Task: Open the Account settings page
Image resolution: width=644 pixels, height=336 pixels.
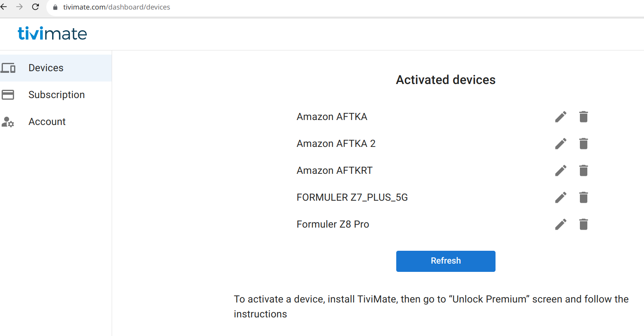Action: [x=47, y=122]
